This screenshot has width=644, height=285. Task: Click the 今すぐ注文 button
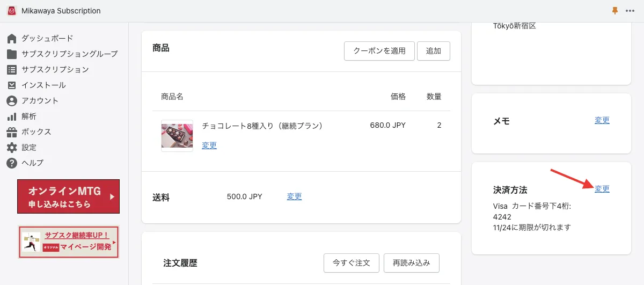click(x=351, y=263)
